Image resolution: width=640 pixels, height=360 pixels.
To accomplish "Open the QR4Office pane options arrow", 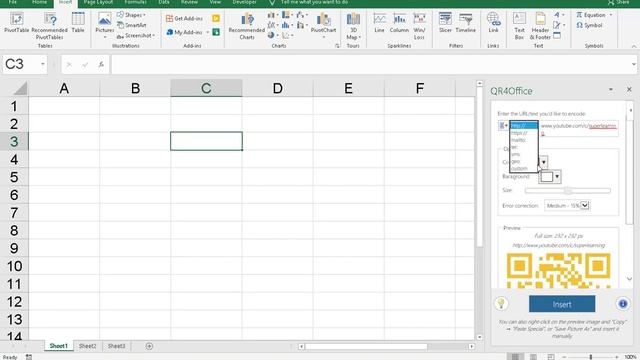I will [611, 89].
